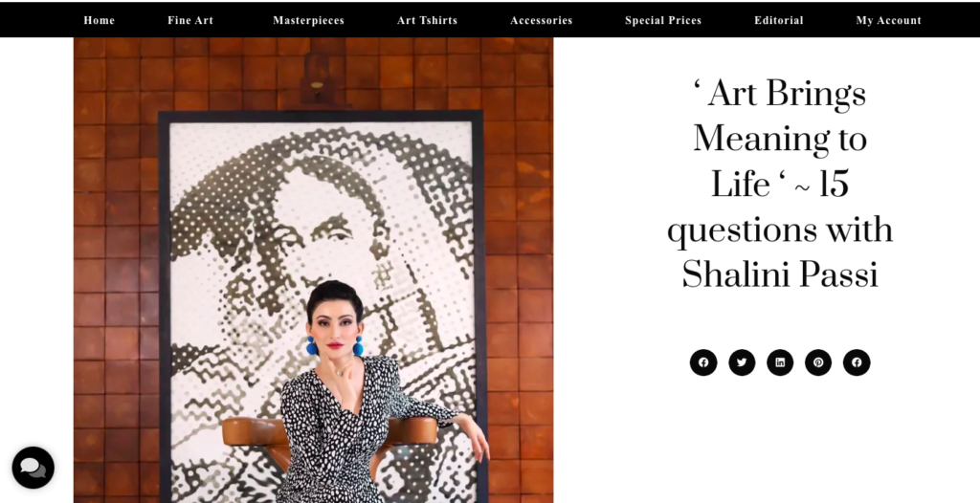Browse the Masterpieces section
This screenshot has width=980, height=503.
click(x=308, y=20)
